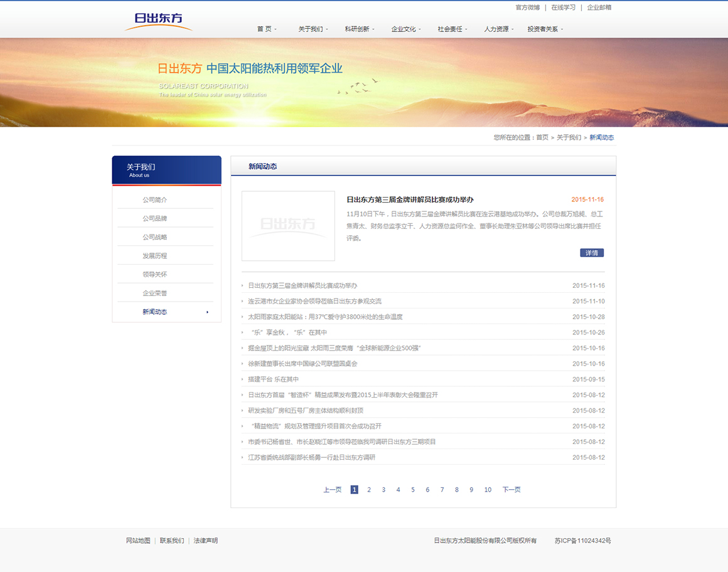This screenshot has width=728, height=572.
Task: Click the 日出东方 logo in the header
Action: [x=158, y=22]
